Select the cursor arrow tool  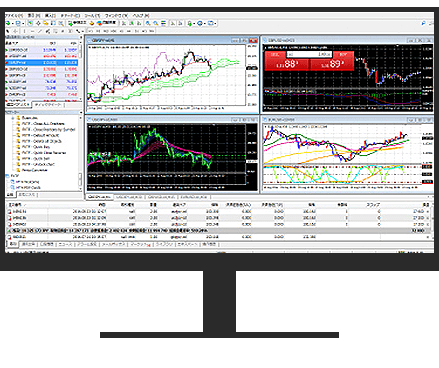[8, 31]
